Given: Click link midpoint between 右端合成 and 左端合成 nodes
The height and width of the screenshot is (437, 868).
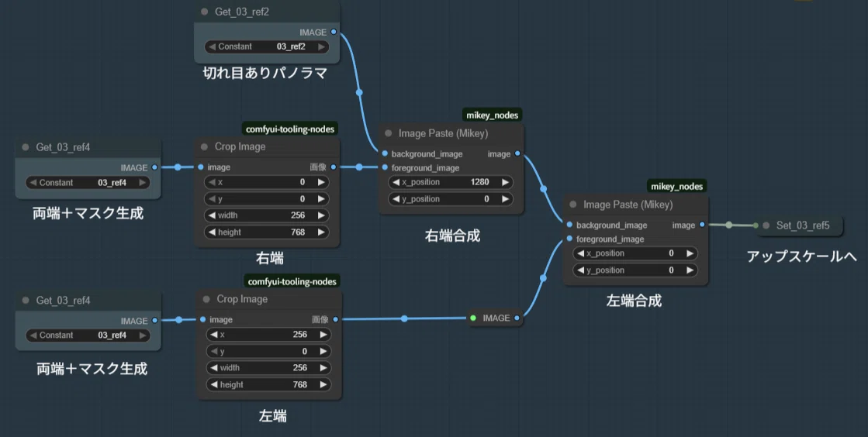Looking at the screenshot, I should (x=544, y=189).
